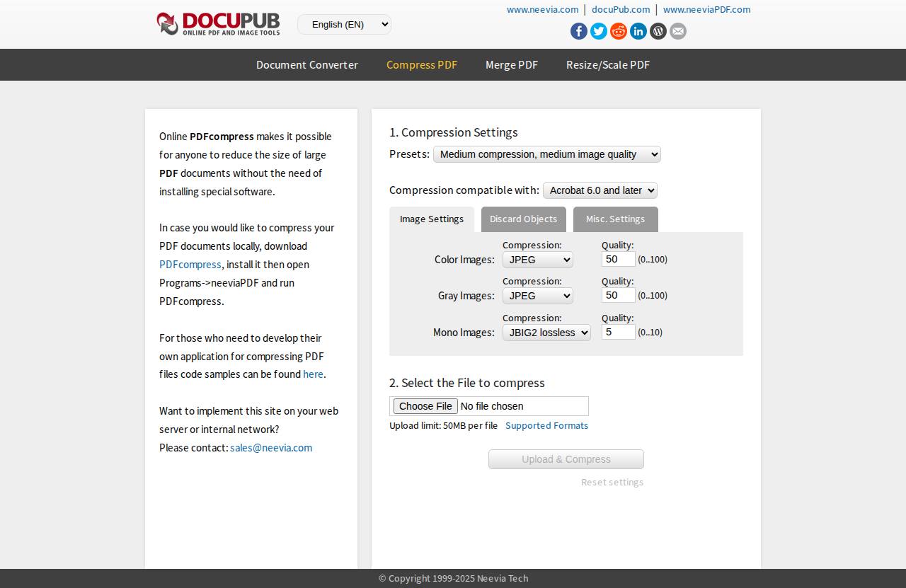Share the page on Reddit
Screen dimensions: 906x588
619,31
